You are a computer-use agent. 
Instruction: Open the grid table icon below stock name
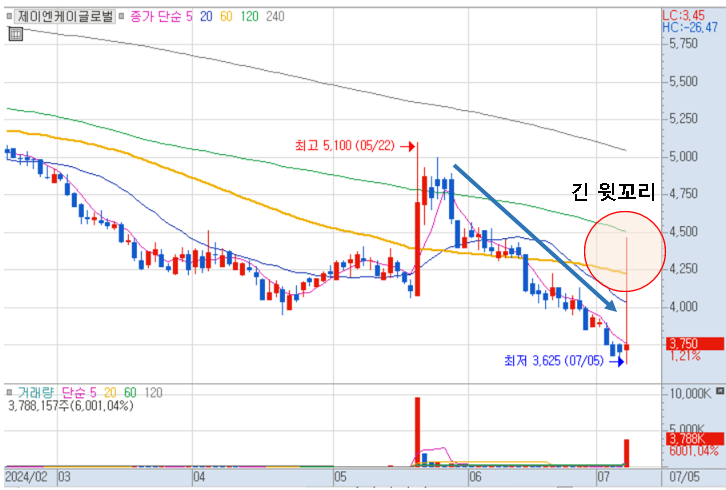click(16, 34)
